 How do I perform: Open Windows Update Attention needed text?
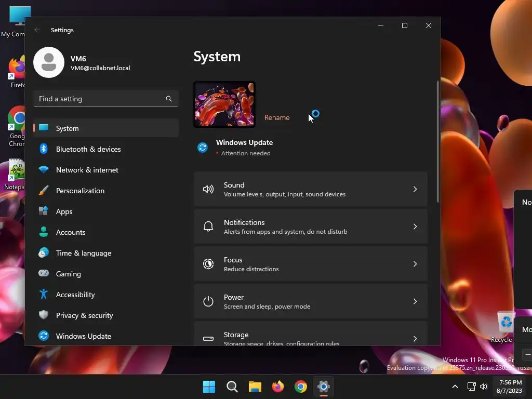coord(246,153)
